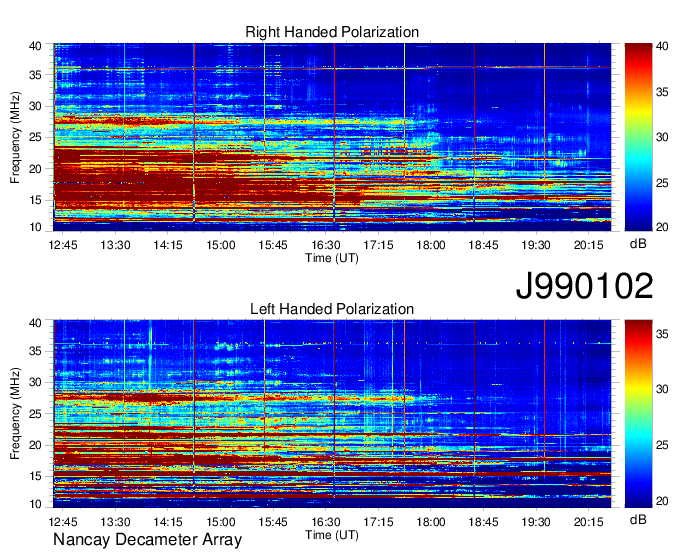This screenshot has width=680, height=552.
Task: Click 15:45 time tick on Left Handed plot
Action: 273,522
